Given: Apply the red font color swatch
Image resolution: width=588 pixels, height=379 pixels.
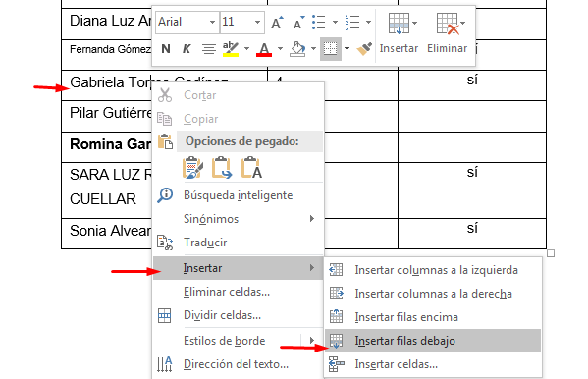Looking at the screenshot, I should coord(264,49).
